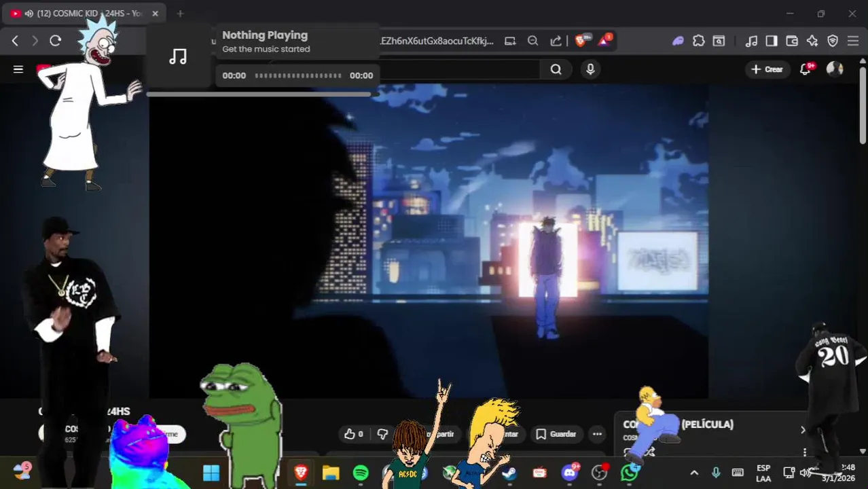The height and width of the screenshot is (489, 868).
Task: Click the install/cast page icon in address bar
Action: [510, 41]
